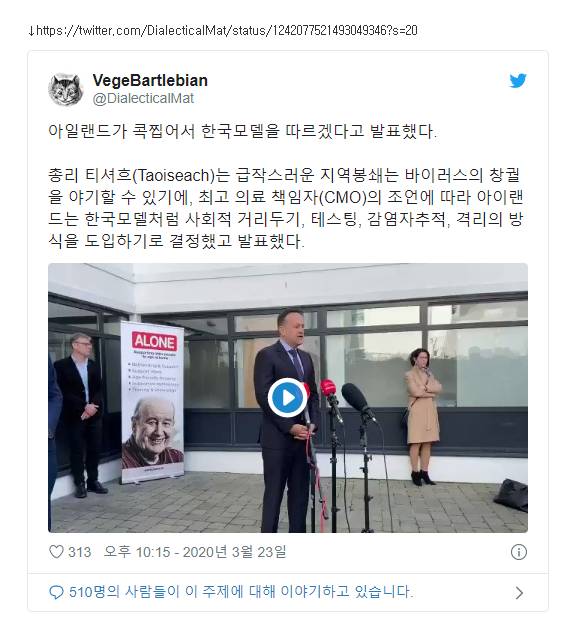563x624 pixels.
Task: Click the ALONE banner in the video thumbnail
Action: [x=152, y=402]
